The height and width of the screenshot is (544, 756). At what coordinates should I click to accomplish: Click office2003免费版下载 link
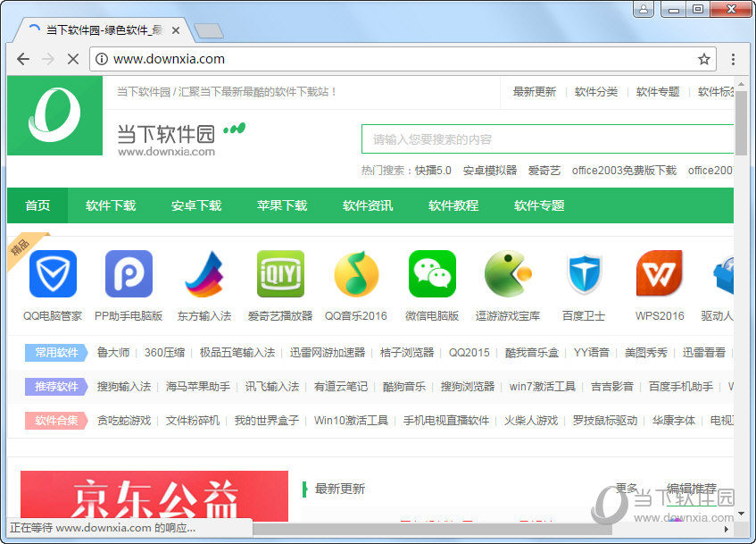click(x=625, y=171)
